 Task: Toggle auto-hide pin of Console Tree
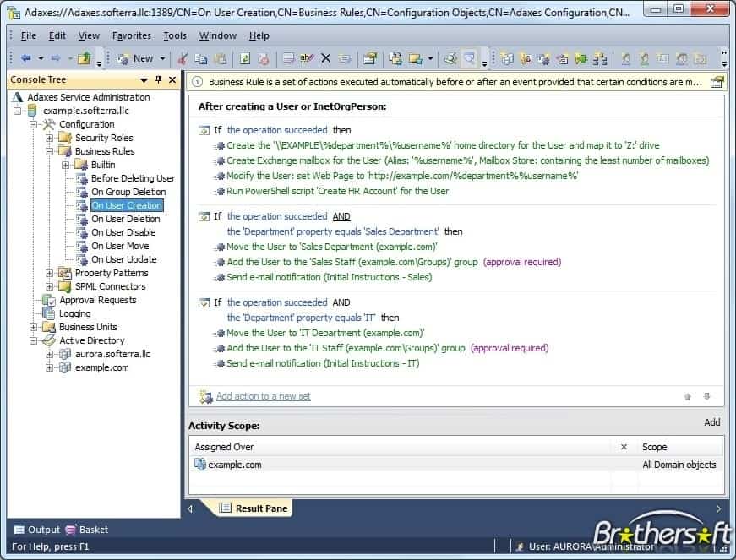[x=159, y=79]
